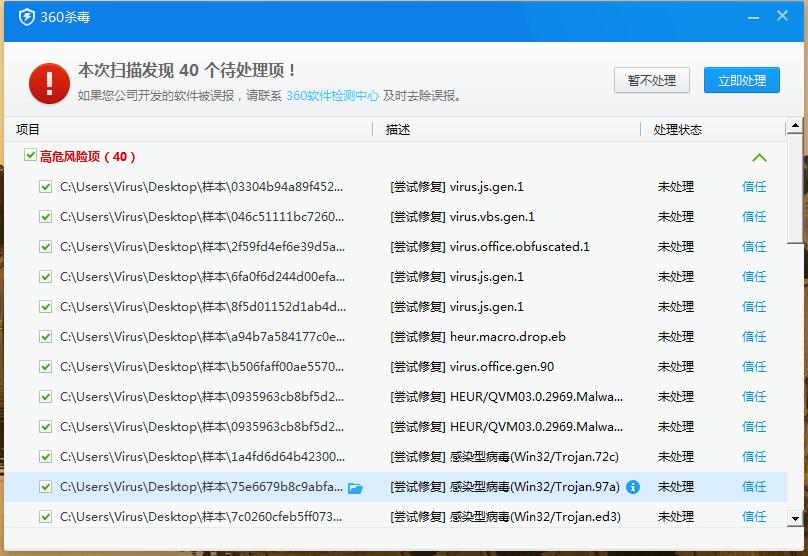808x556 pixels.
Task: Trust the 03304b94a89f452 item via 信任
Action: coord(754,187)
